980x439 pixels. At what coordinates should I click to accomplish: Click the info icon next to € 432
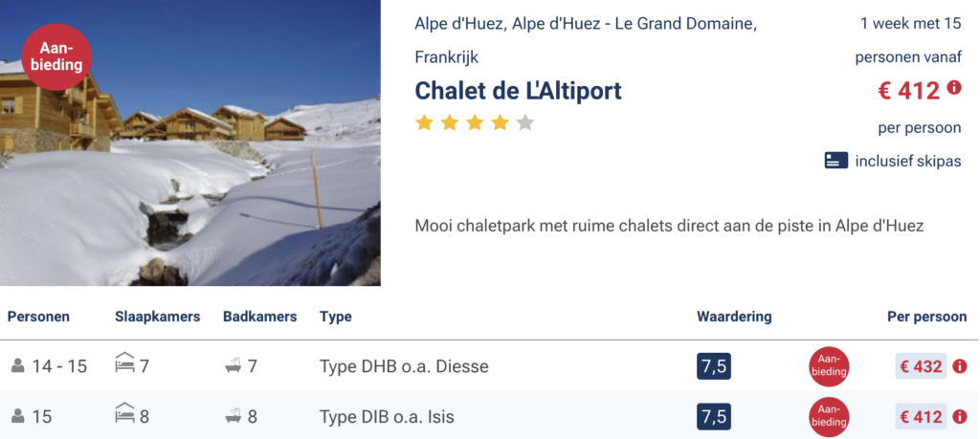tap(960, 366)
